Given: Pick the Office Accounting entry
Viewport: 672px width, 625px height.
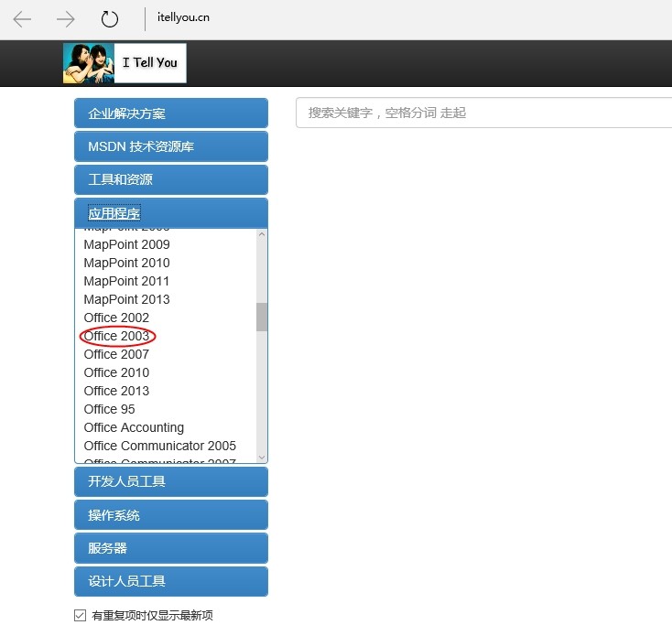Looking at the screenshot, I should 135,427.
